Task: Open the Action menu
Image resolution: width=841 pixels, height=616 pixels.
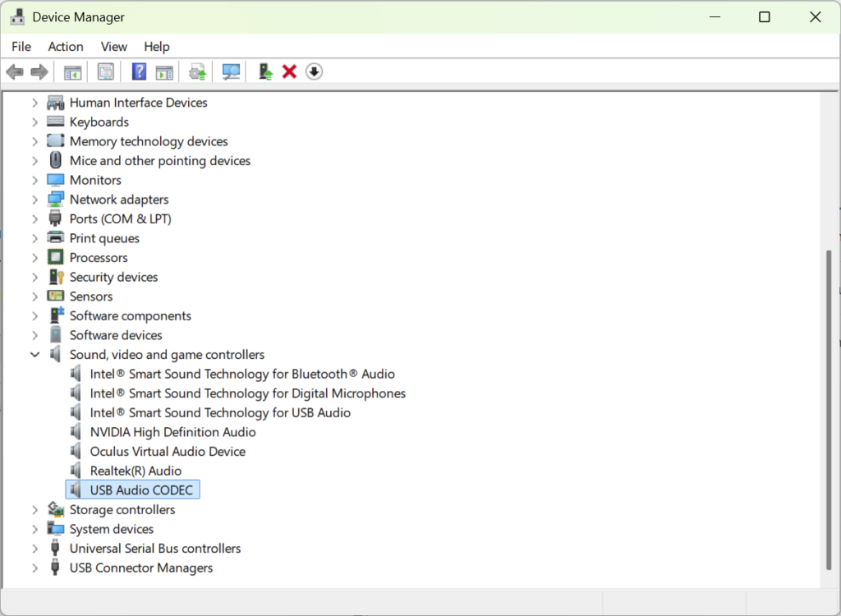Action: tap(65, 47)
